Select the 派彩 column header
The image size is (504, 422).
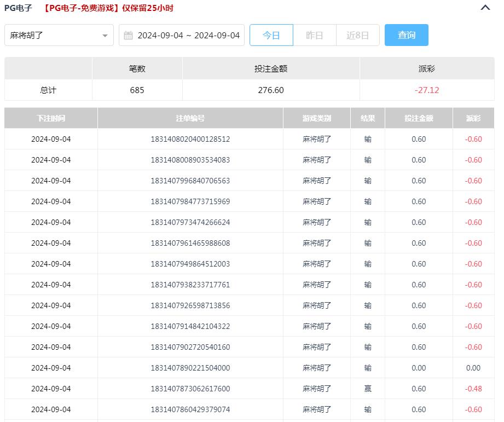[x=474, y=118]
